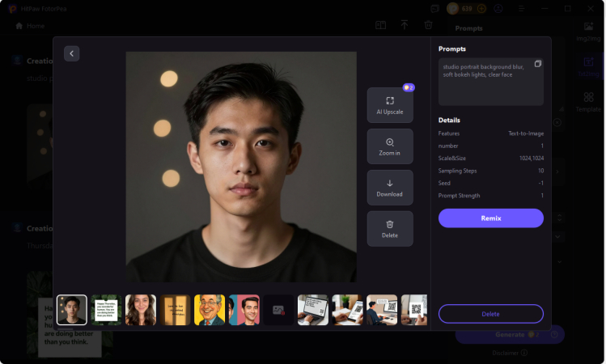Viewport: 606px width, 364px height.
Task: Click Home in the background window
Action: point(30,26)
